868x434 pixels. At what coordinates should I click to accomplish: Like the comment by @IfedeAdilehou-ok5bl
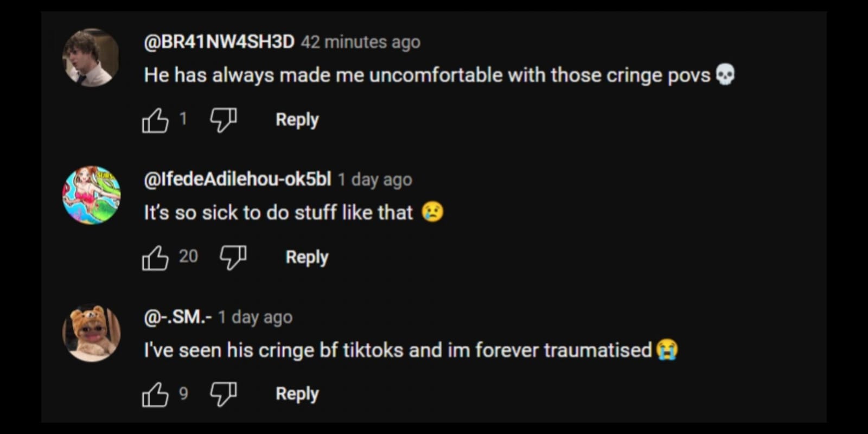click(x=155, y=257)
